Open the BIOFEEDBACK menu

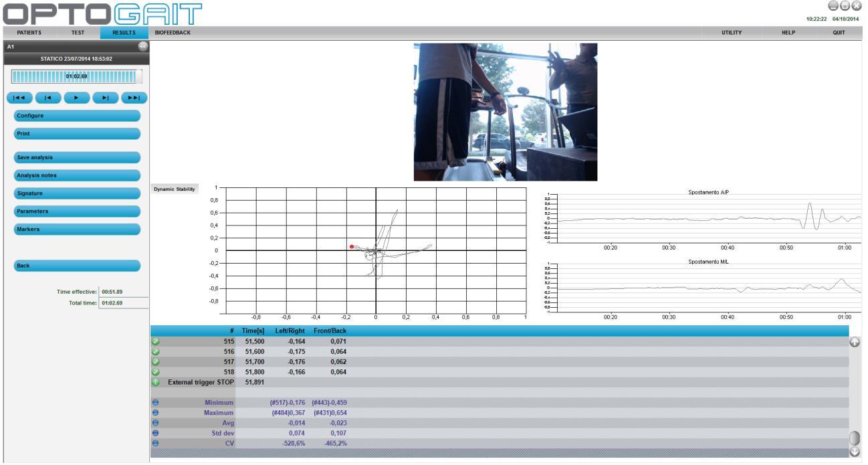click(x=173, y=33)
